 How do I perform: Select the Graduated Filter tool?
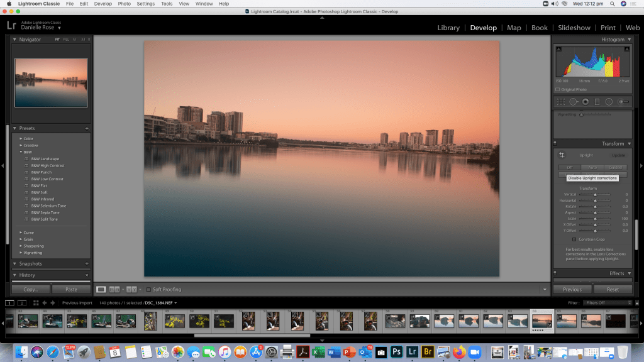point(597,102)
